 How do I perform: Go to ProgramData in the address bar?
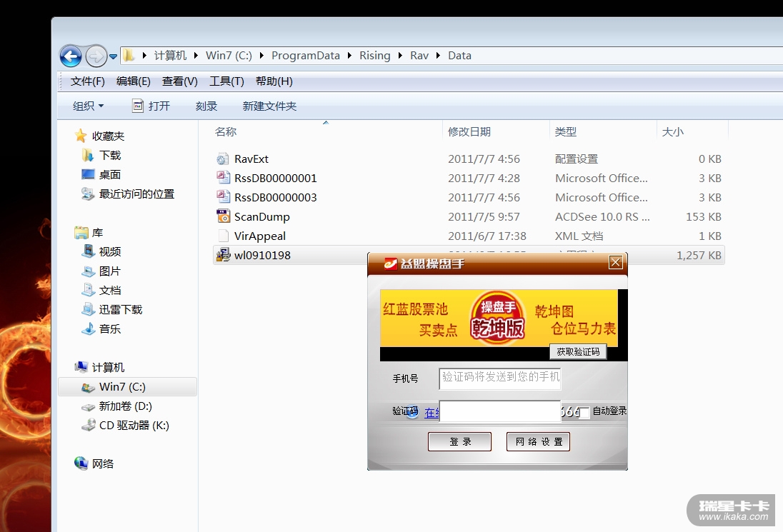click(x=306, y=56)
